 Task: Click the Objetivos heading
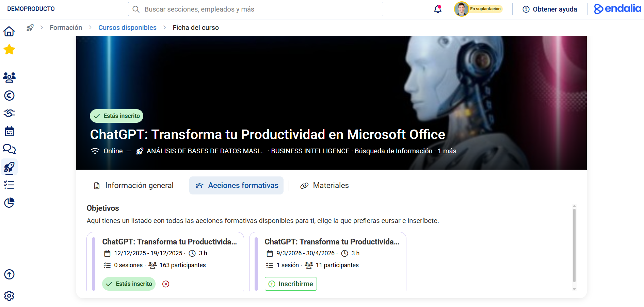point(103,208)
